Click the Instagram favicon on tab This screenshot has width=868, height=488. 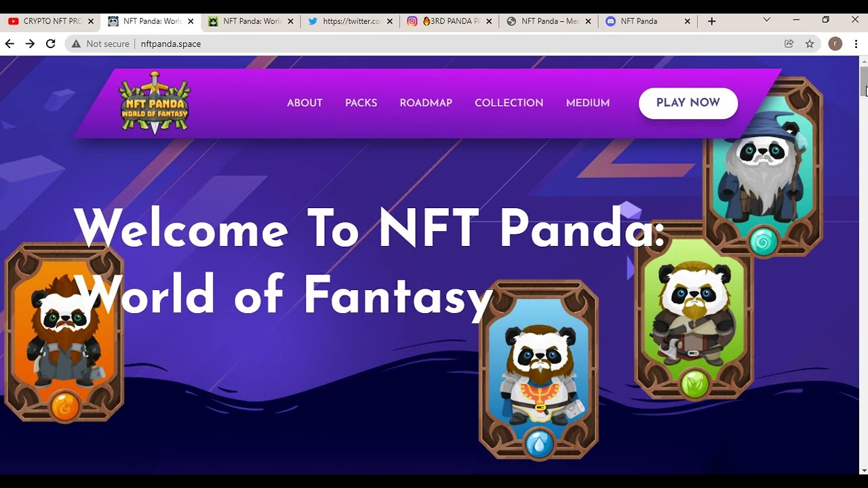coord(412,21)
